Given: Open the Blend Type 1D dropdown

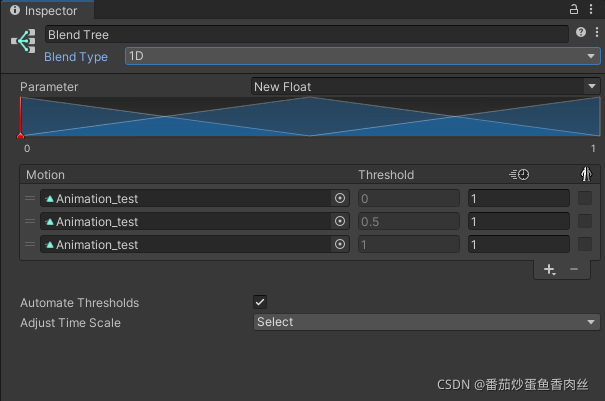Looking at the screenshot, I should tap(363, 56).
